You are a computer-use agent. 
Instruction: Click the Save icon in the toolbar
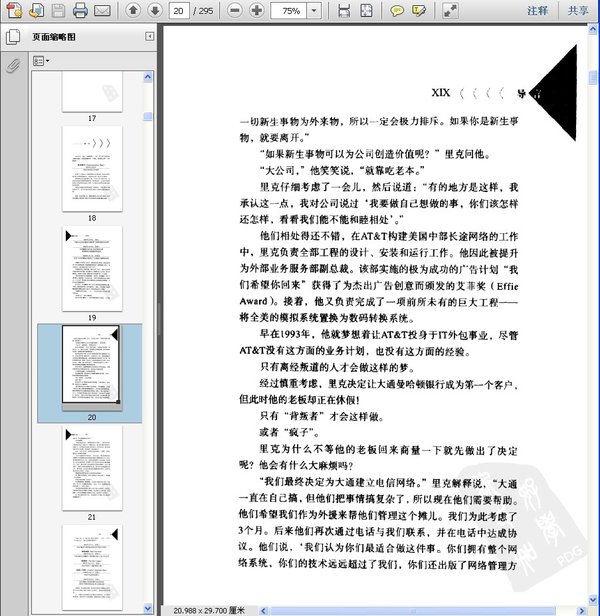(x=59, y=10)
